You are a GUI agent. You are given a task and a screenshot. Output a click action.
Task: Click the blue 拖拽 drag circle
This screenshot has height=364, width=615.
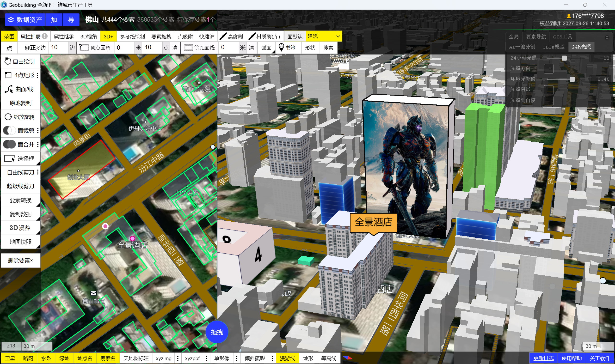point(217,332)
